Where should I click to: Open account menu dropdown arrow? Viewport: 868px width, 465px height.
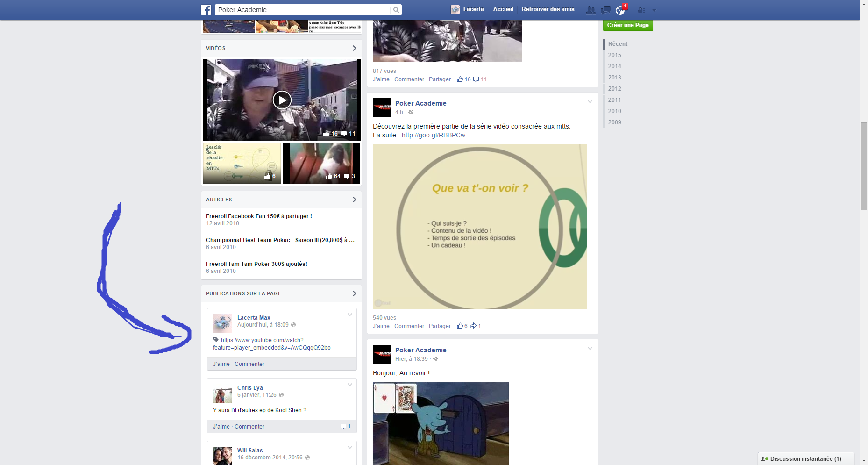pyautogui.click(x=654, y=10)
